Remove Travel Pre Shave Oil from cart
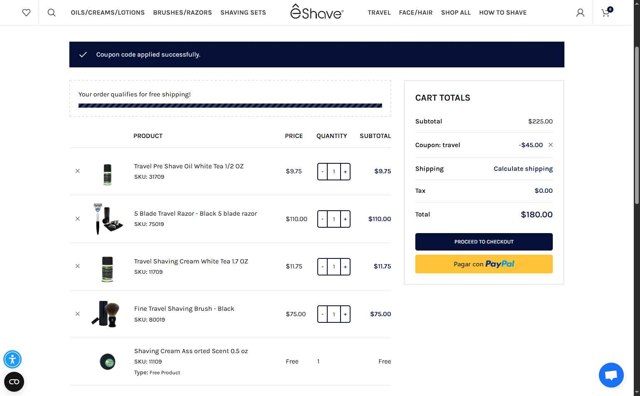640x396 pixels. pos(78,171)
